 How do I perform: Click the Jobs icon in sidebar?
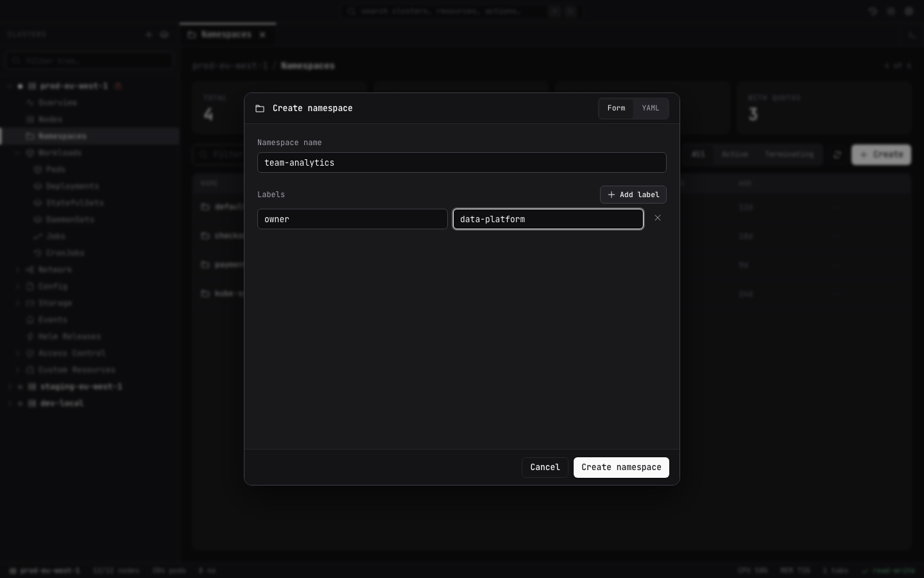[x=37, y=236]
